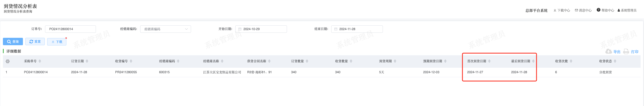
Task: Click the printer icon
Action: (x=626, y=52)
